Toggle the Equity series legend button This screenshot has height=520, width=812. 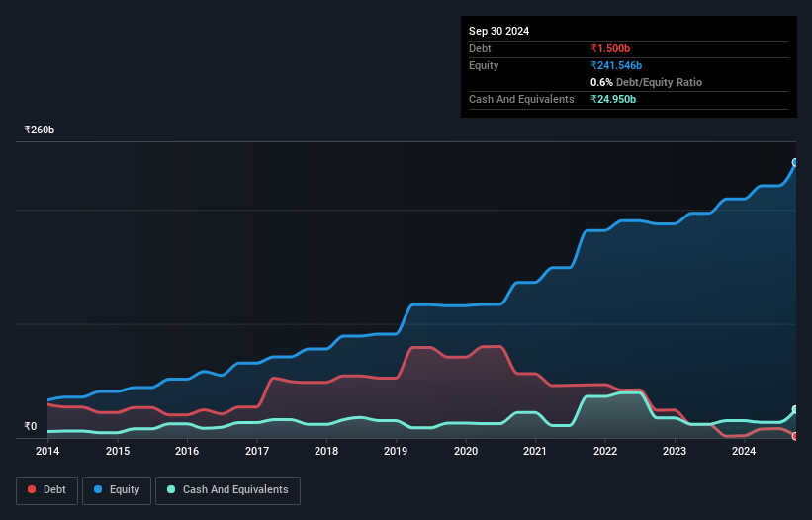(x=117, y=490)
